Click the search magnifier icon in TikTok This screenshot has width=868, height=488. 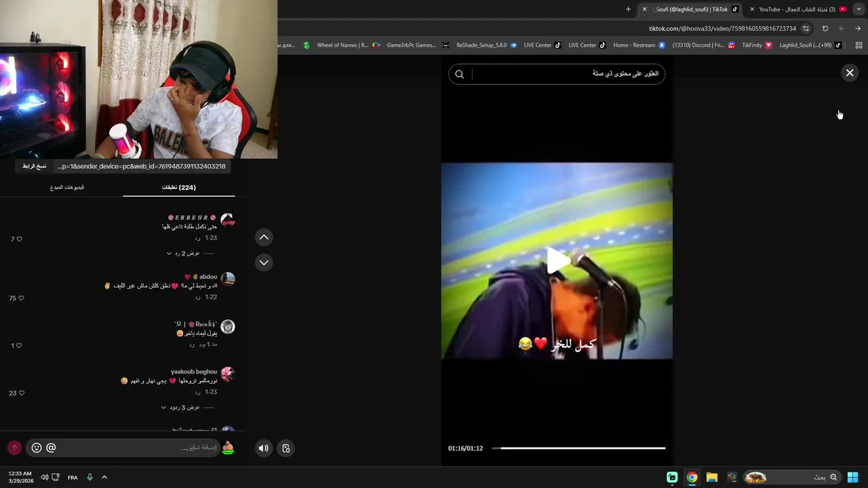[459, 74]
